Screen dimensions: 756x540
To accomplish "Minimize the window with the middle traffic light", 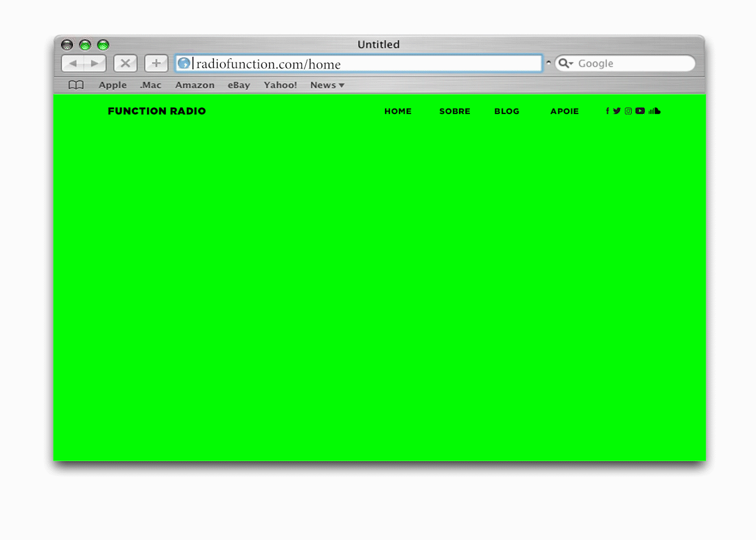I will (x=85, y=44).
